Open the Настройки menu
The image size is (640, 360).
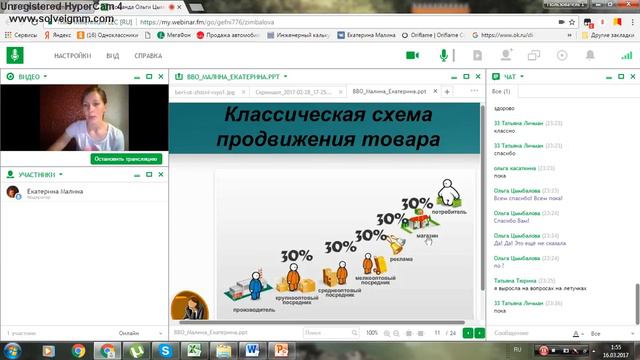73,56
